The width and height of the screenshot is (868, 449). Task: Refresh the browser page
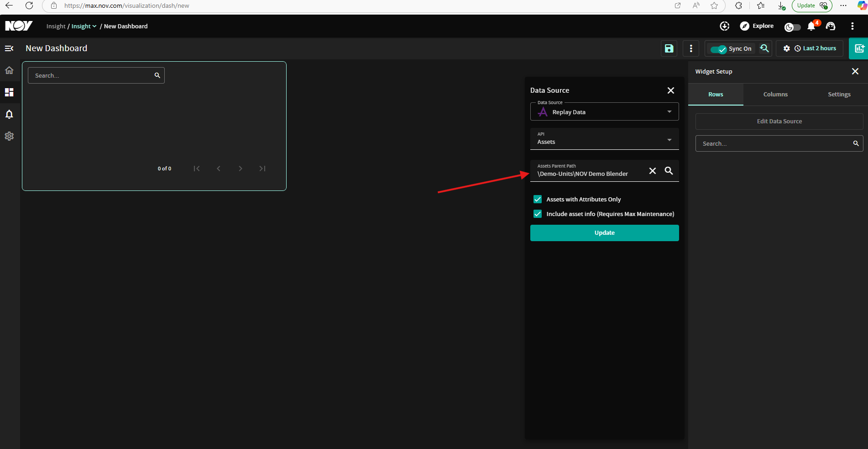pos(29,5)
